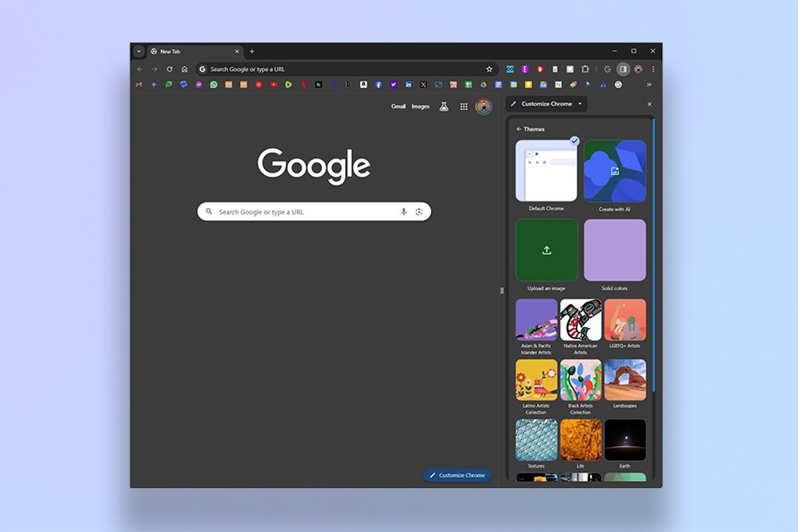The image size is (798, 532).
Task: Click the Customize Chrome button at bottom right
Action: point(457,475)
